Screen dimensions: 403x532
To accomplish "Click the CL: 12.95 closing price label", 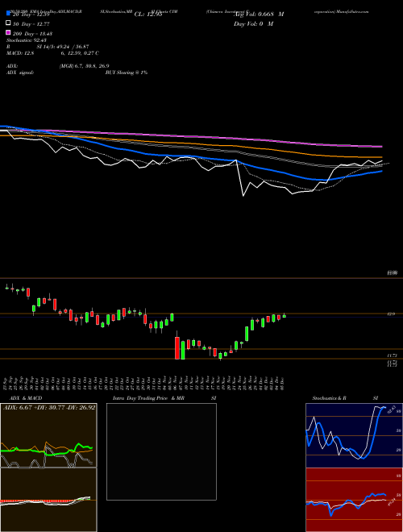I will [148, 15].
